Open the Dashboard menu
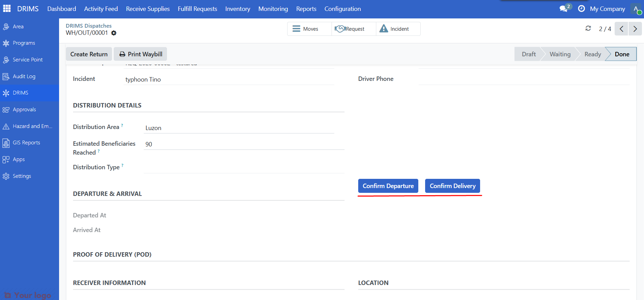This screenshot has height=300, width=644. tap(62, 9)
